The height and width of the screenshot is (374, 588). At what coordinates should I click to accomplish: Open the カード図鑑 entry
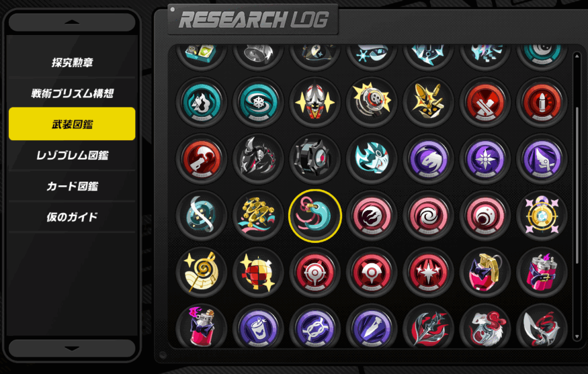coord(72,186)
